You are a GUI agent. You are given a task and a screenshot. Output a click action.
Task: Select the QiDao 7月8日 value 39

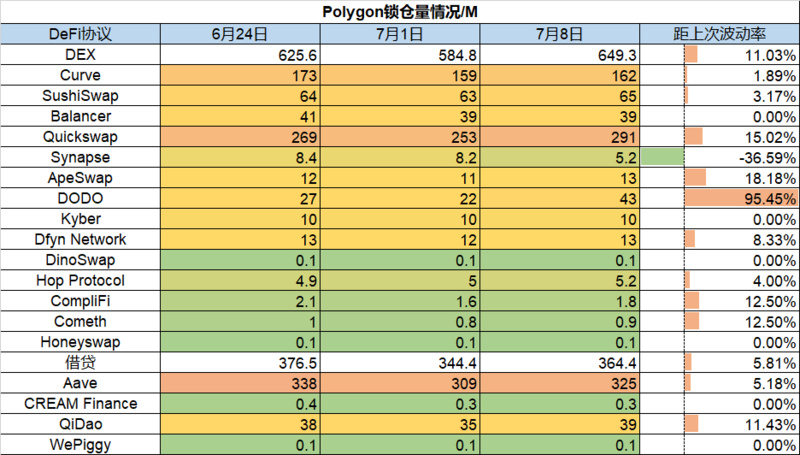tap(562, 425)
